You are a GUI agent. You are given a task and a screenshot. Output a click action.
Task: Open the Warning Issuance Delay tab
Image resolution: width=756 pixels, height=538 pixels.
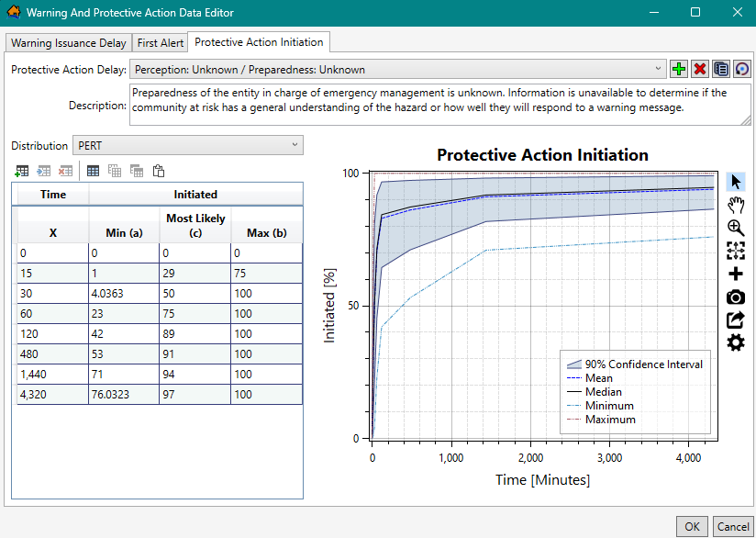[x=68, y=42]
